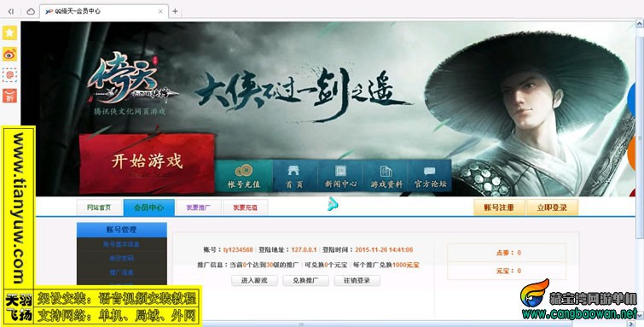Switch to the 我要推广 tab
This screenshot has height=327, width=644.
(199, 207)
